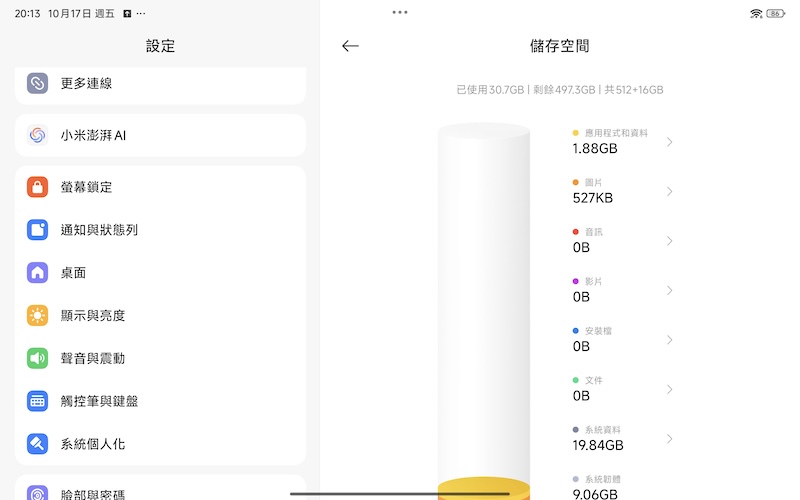Tap the 顯示與亮度 sun icon
800x500 pixels.
(38, 316)
